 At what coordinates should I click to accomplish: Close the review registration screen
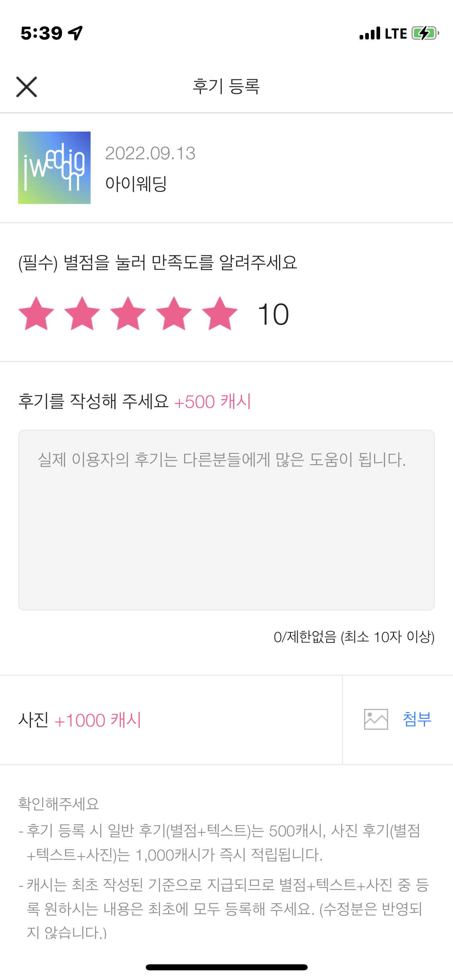tap(27, 87)
